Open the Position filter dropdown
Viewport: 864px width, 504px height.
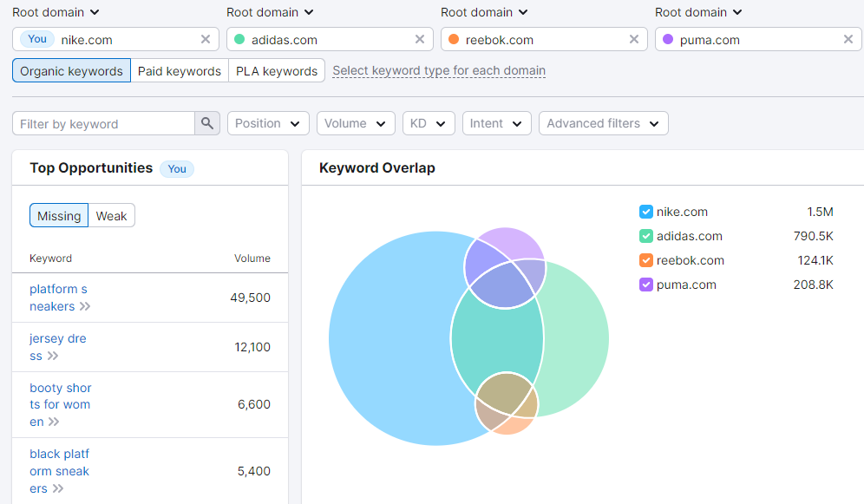point(268,123)
